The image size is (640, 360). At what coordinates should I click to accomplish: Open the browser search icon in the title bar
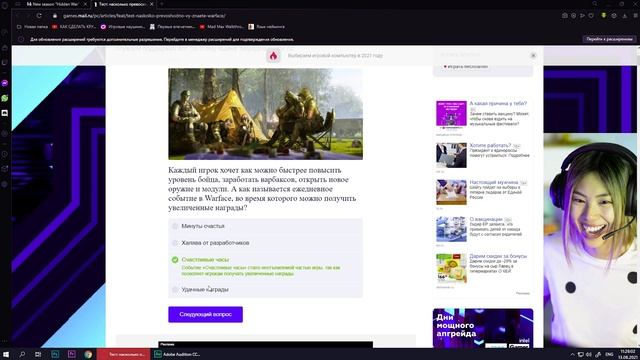[x=595, y=4]
